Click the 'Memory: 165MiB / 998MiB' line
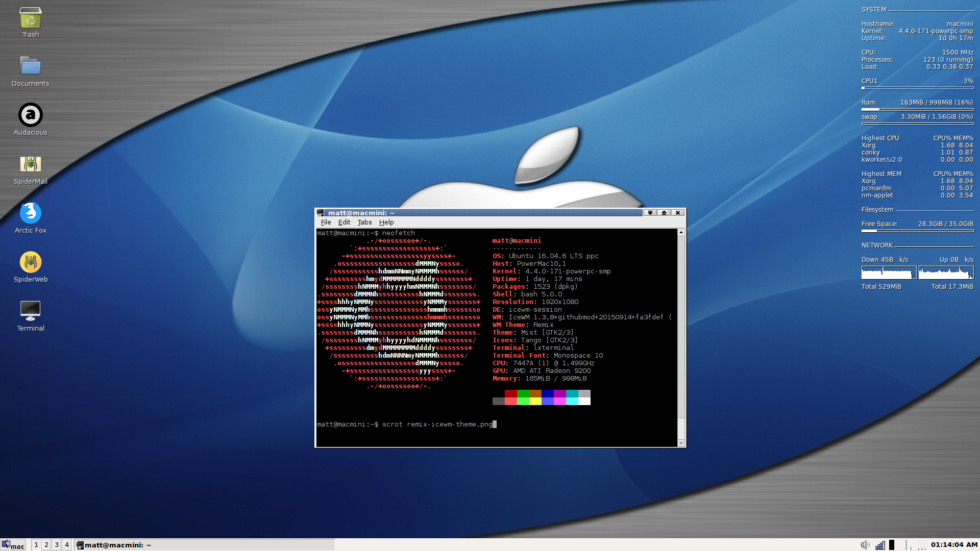Viewport: 980px width, 551px height. pos(540,379)
